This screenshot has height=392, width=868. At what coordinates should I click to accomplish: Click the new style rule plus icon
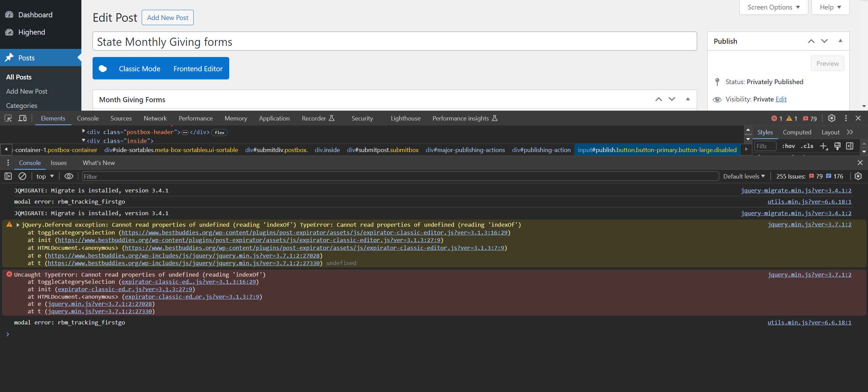[x=823, y=146]
